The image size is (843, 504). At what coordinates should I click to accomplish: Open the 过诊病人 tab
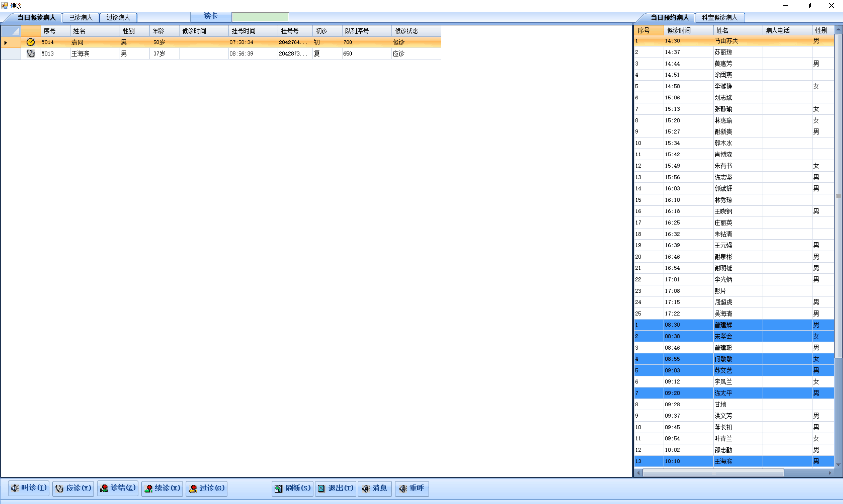pyautogui.click(x=118, y=17)
